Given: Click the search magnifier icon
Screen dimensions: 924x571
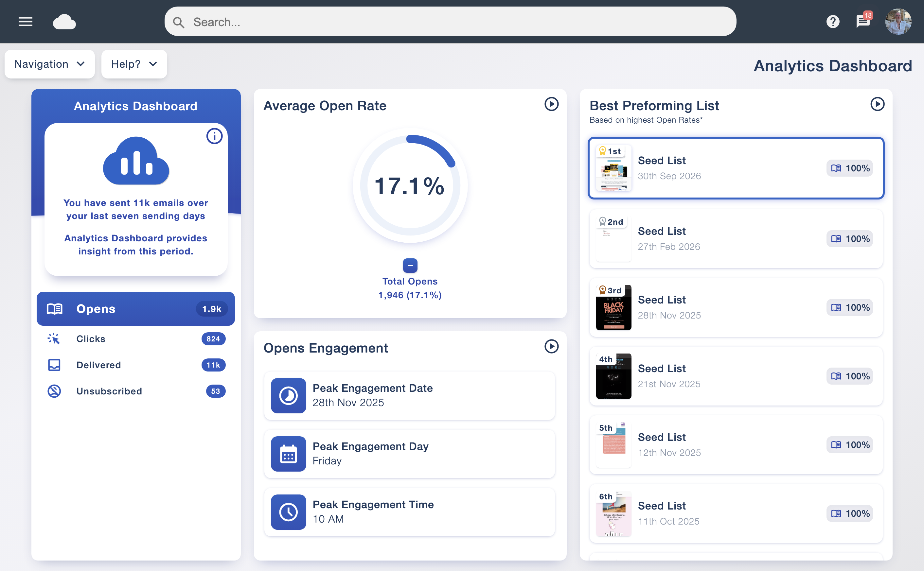Looking at the screenshot, I should point(179,22).
